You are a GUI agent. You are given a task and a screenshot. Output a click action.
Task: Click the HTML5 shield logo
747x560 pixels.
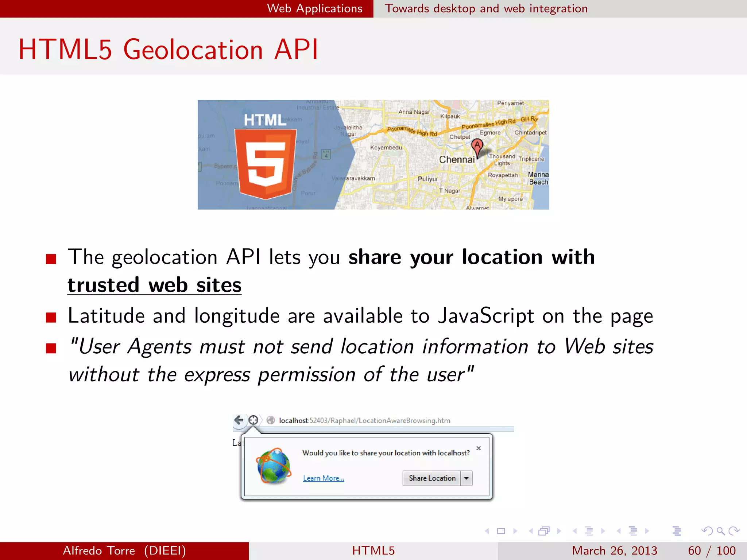[x=266, y=164]
